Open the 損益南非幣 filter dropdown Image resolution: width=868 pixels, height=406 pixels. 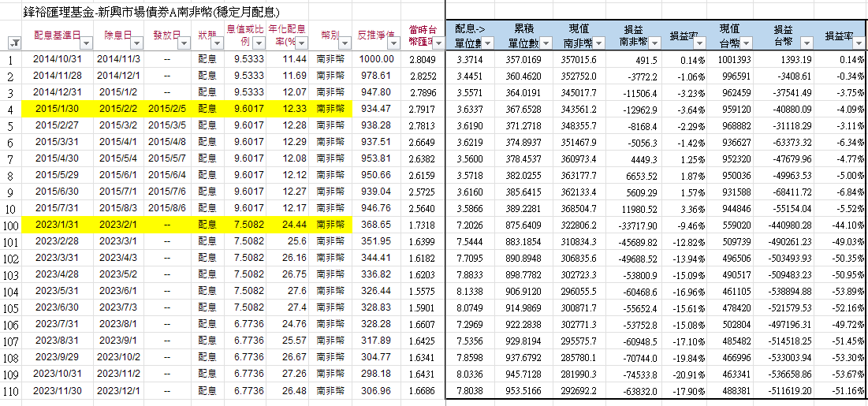654,43
